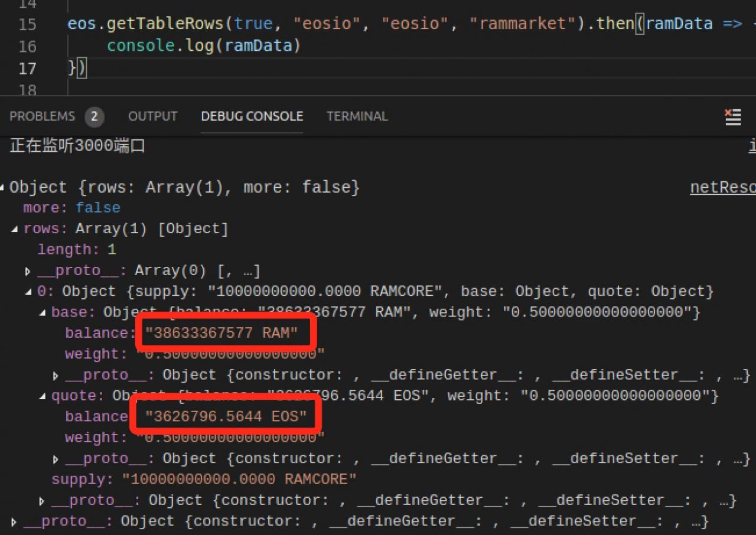756x535 pixels.
Task: Clear the debug console output
Action: pyautogui.click(x=733, y=116)
